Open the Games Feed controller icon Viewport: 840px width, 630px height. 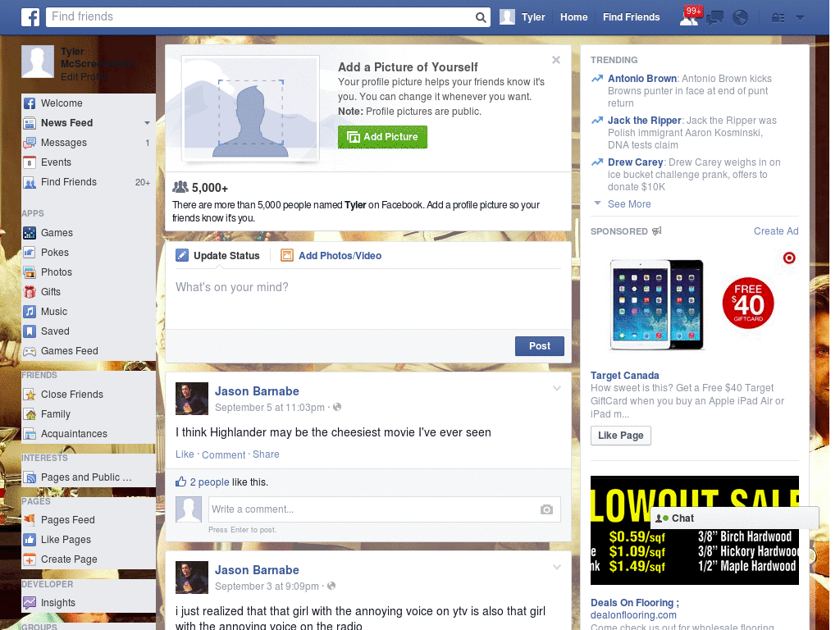click(x=30, y=351)
